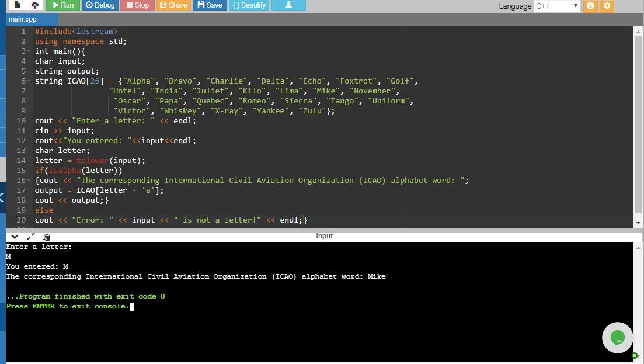Open the orange info icon

tap(590, 6)
